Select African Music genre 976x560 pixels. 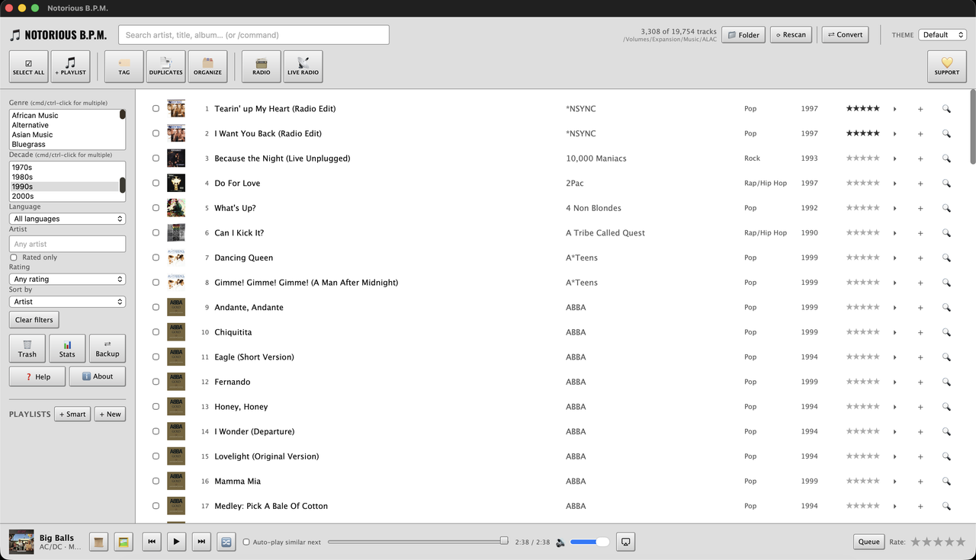(64, 116)
